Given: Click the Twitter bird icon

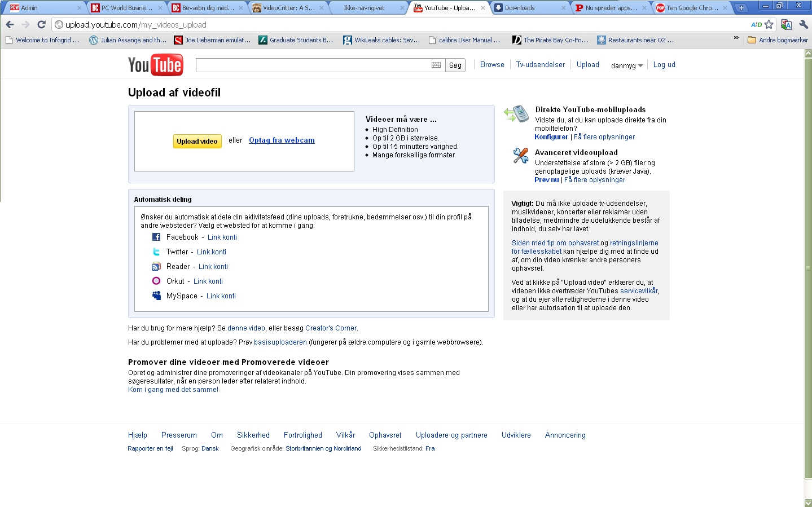Looking at the screenshot, I should pos(156,252).
